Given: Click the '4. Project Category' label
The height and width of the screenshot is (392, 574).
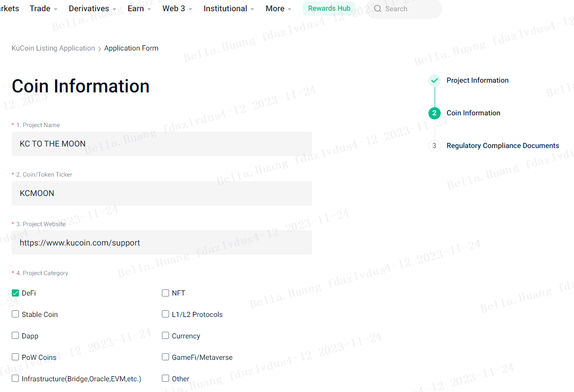Looking at the screenshot, I should (x=42, y=273).
